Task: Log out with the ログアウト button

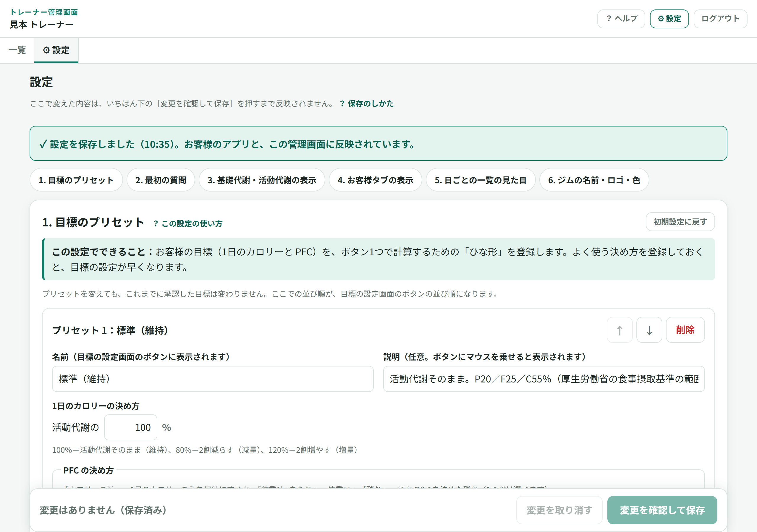Action: (720, 19)
